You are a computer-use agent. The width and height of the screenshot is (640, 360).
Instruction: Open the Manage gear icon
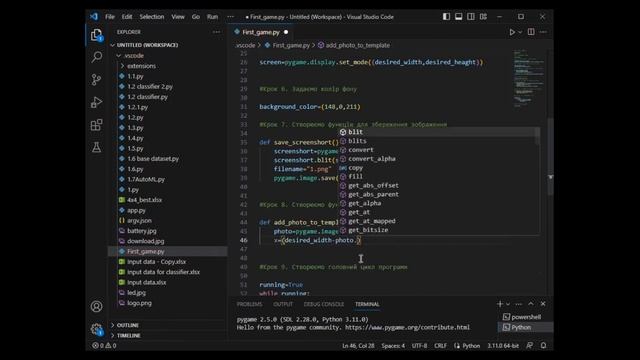tap(96, 329)
